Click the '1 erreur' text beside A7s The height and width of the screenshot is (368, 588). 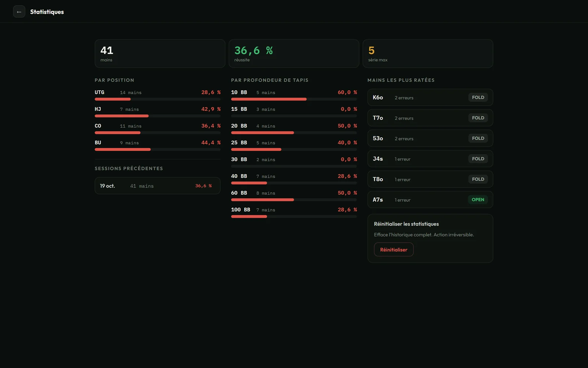pyautogui.click(x=402, y=200)
